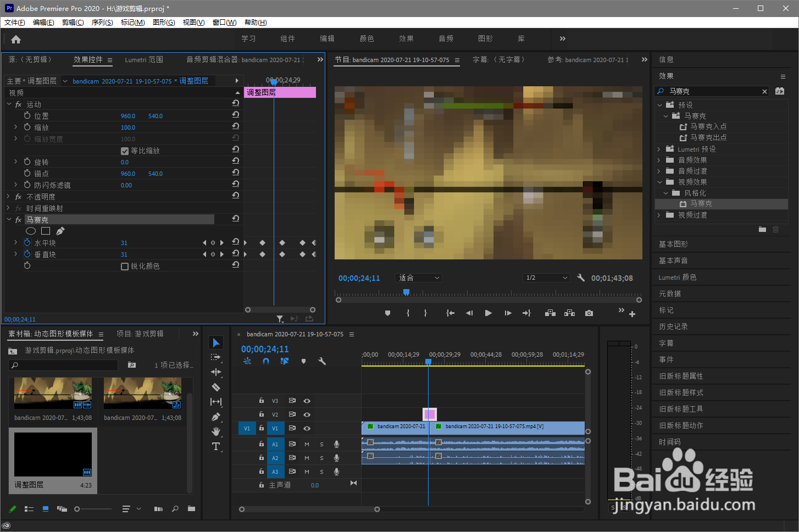
Task: Click the pink adjustment layer clip on V2
Action: [x=430, y=414]
